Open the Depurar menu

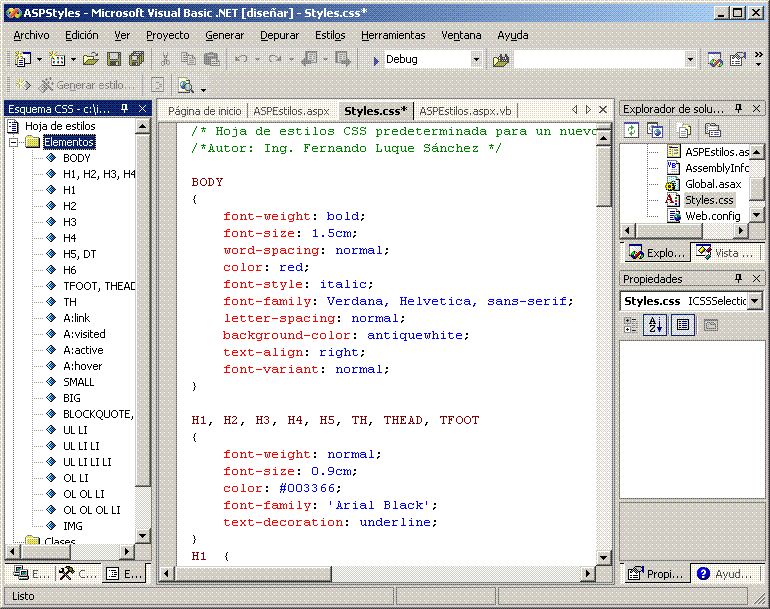point(279,35)
